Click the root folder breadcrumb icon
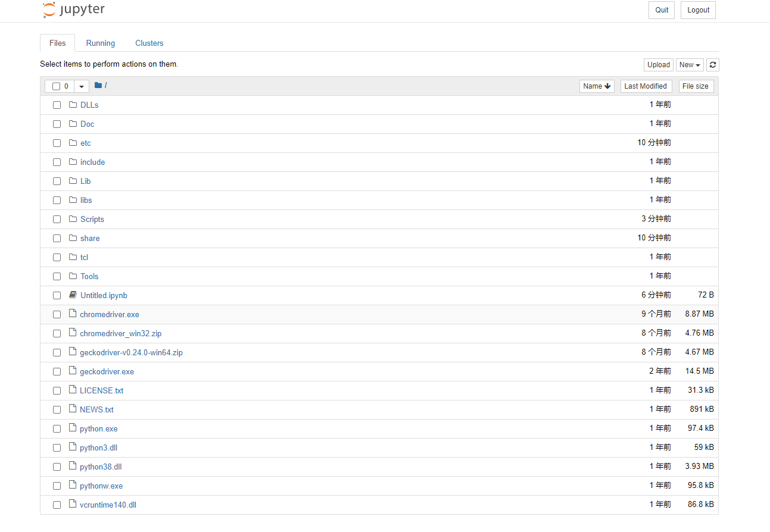Screen dimensions: 770x532 (98, 86)
